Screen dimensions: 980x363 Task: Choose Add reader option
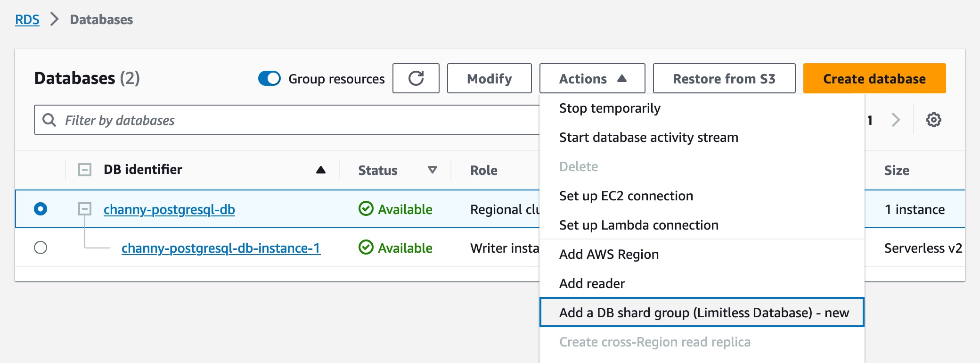tap(702, 284)
